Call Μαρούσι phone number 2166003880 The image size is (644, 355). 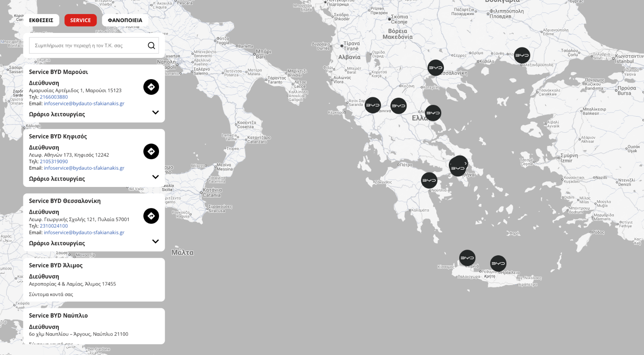pos(54,97)
